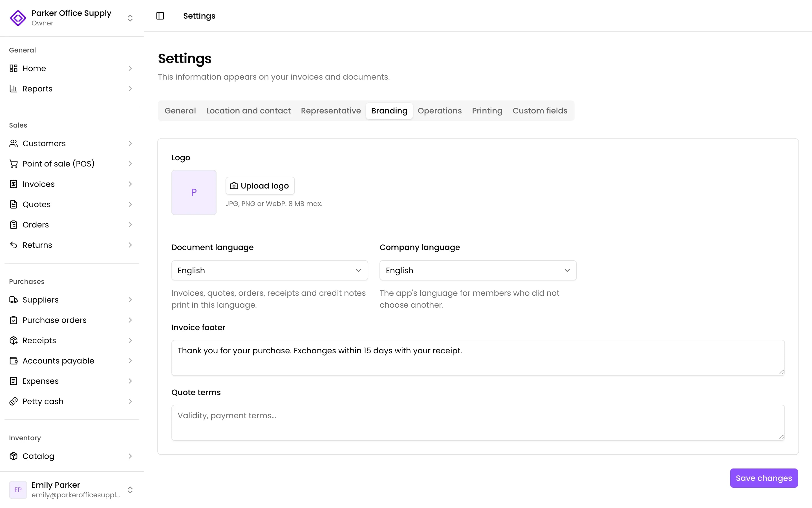Screen dimensions: 812x508
Task: Click the Reports bar chart icon
Action: coord(14,89)
